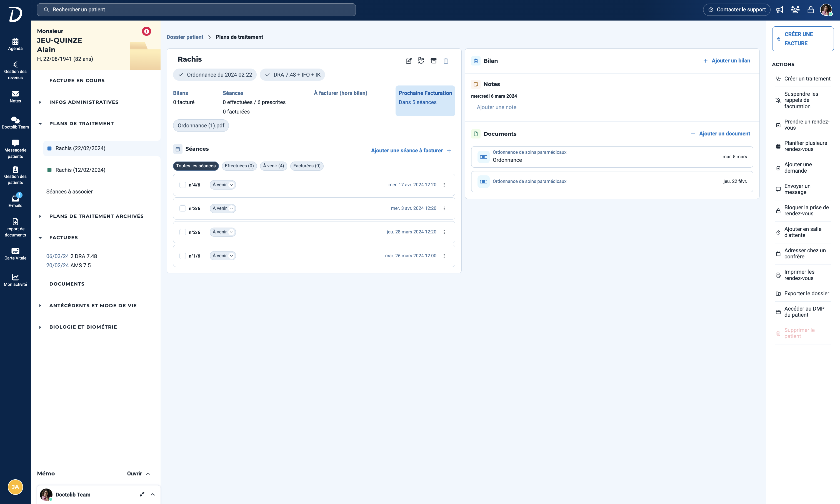Select green Rachis (12/02/2024) plan

tap(80, 170)
